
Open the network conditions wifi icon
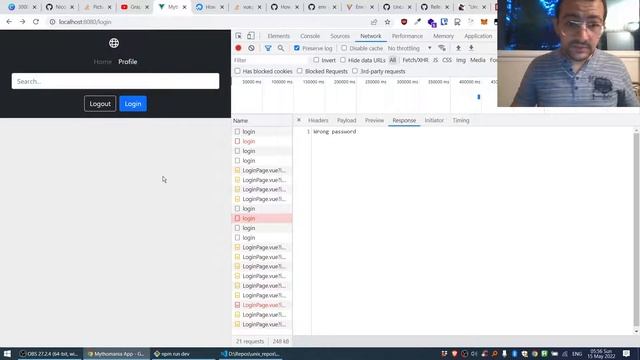coord(442,48)
